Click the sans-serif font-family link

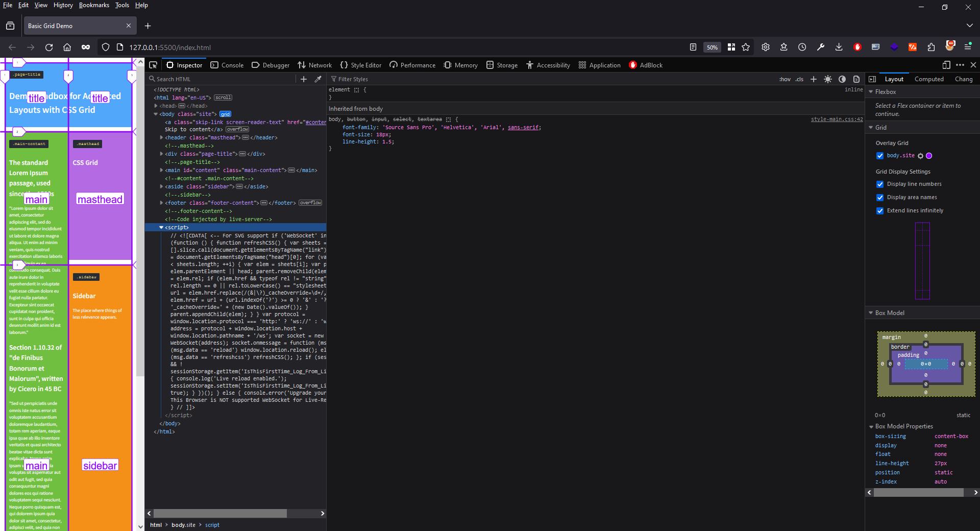coord(523,128)
